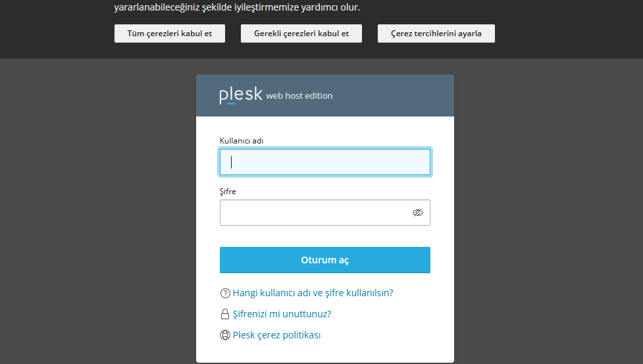
Task: Click the 'web host edition' header text
Action: [299, 96]
